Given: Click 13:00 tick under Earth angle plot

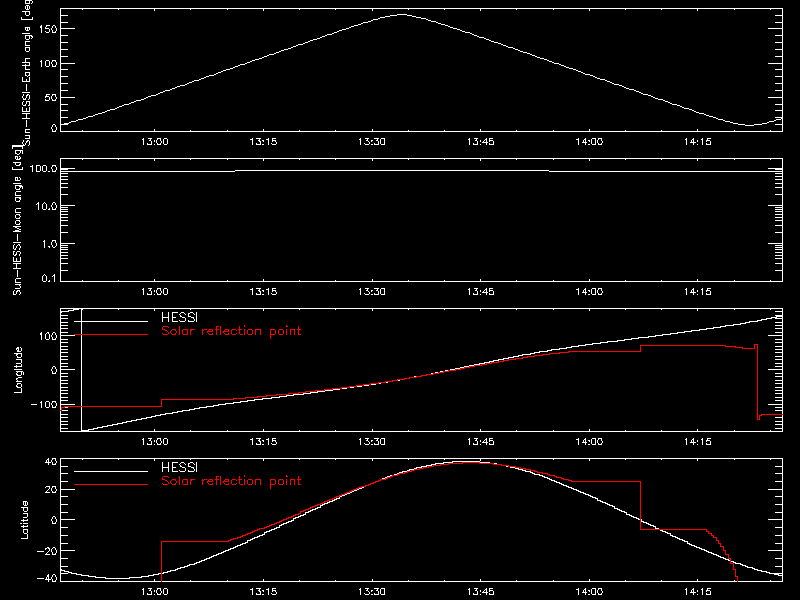Looking at the screenshot, I should coord(155,142).
